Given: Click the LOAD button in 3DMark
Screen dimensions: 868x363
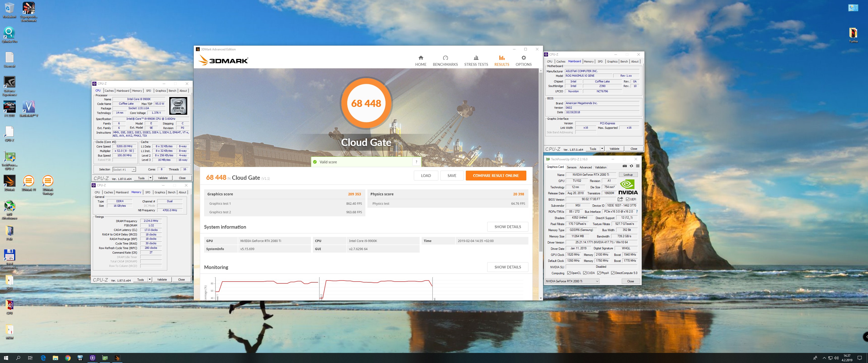Looking at the screenshot, I should click(426, 176).
